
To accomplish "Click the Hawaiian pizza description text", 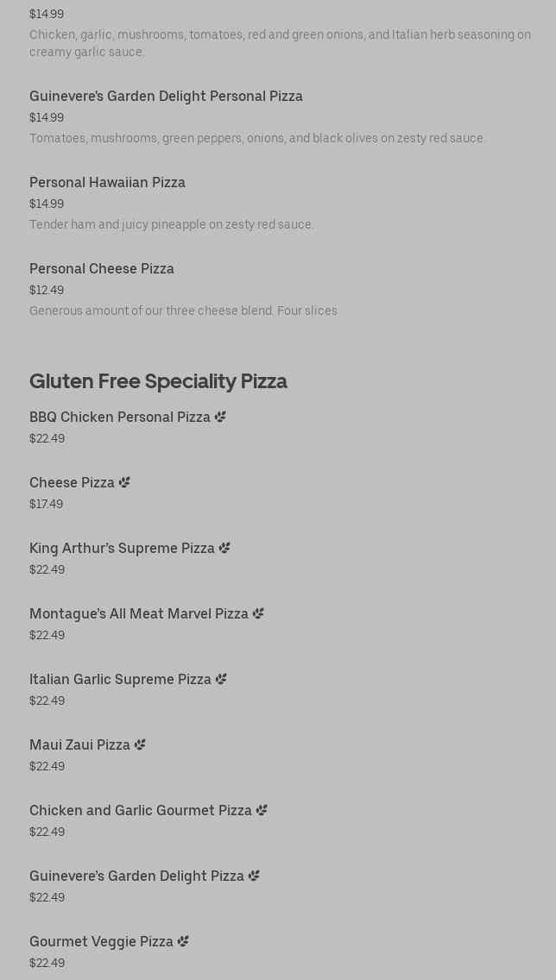I will pyautogui.click(x=171, y=224).
